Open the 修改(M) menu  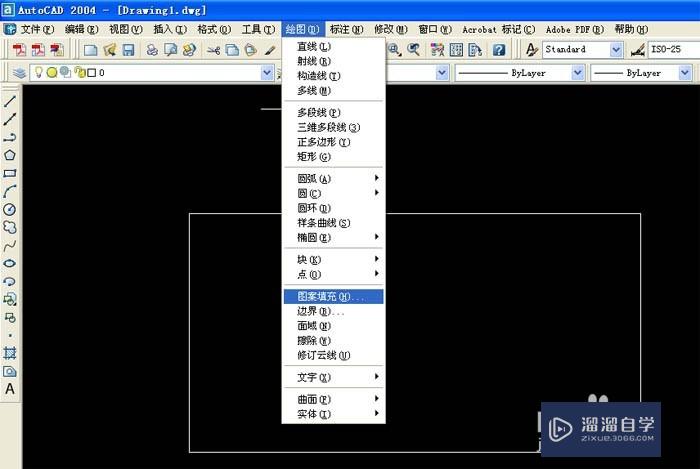pyautogui.click(x=391, y=29)
